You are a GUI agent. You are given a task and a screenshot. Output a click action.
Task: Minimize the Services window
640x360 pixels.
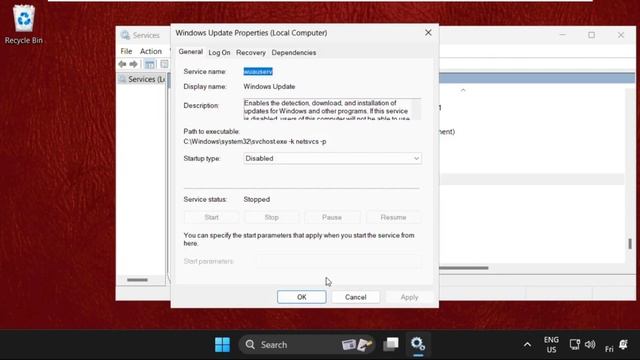(x=563, y=35)
